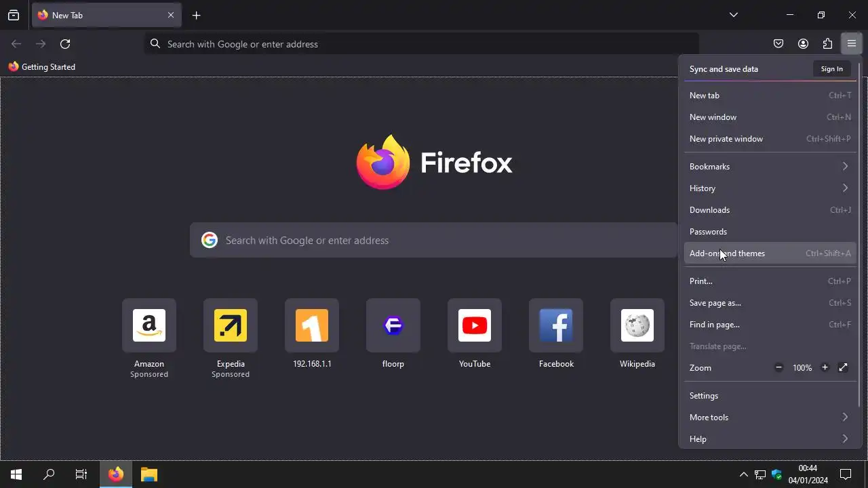Select New tab menu item
The width and height of the screenshot is (868, 488).
coord(770,96)
